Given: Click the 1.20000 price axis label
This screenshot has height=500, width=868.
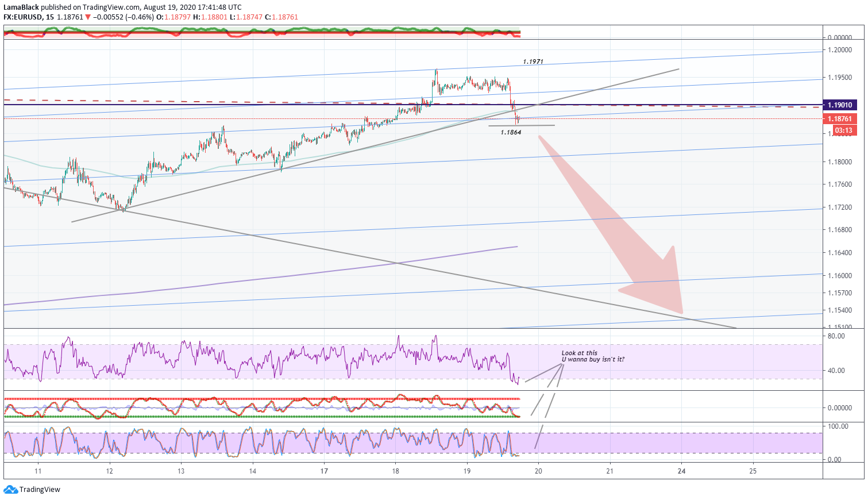Looking at the screenshot, I should tap(839, 50).
